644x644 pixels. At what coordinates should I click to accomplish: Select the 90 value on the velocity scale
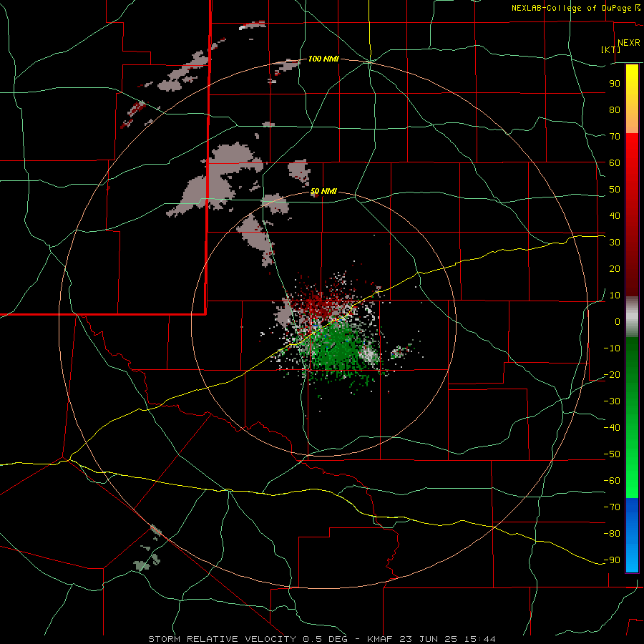(615, 84)
